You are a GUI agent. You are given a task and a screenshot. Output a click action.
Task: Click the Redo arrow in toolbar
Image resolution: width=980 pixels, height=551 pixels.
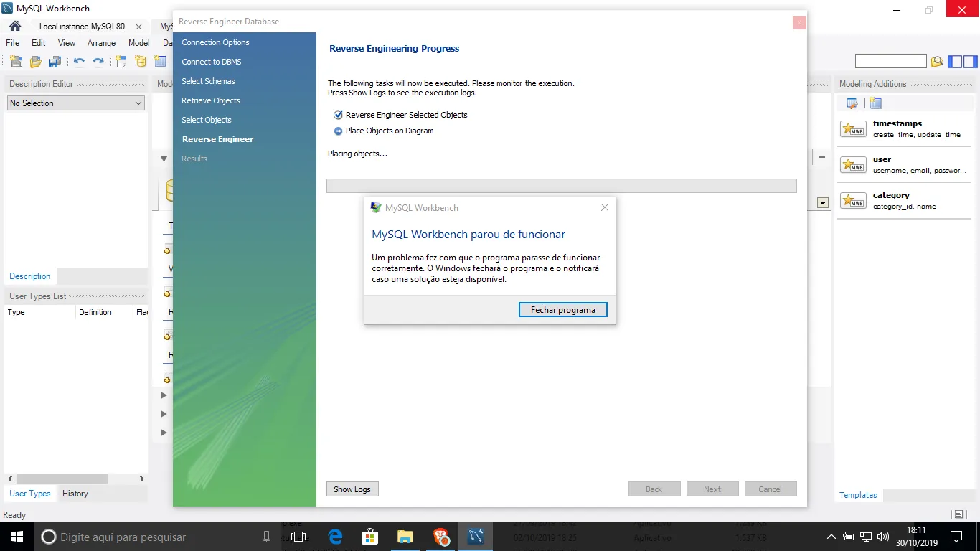tap(98, 62)
